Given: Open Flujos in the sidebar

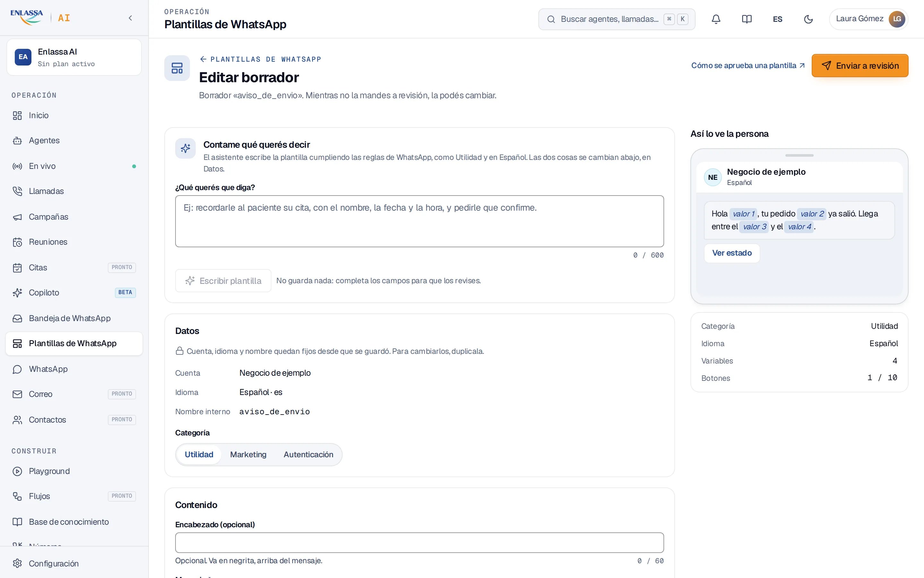Looking at the screenshot, I should [x=74, y=496].
